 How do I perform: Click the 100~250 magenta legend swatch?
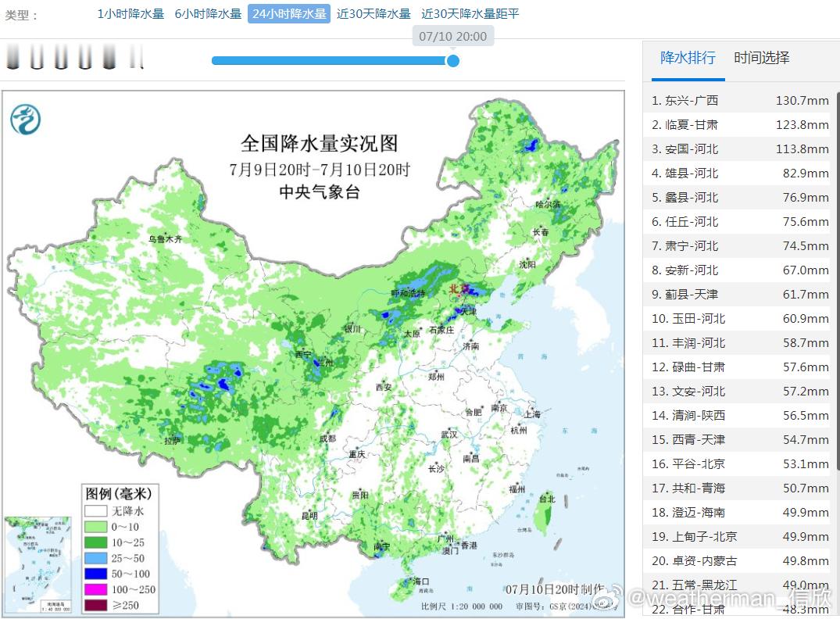click(x=95, y=589)
